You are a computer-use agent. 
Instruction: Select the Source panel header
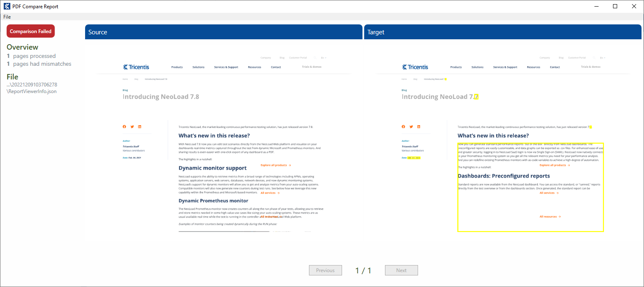223,32
